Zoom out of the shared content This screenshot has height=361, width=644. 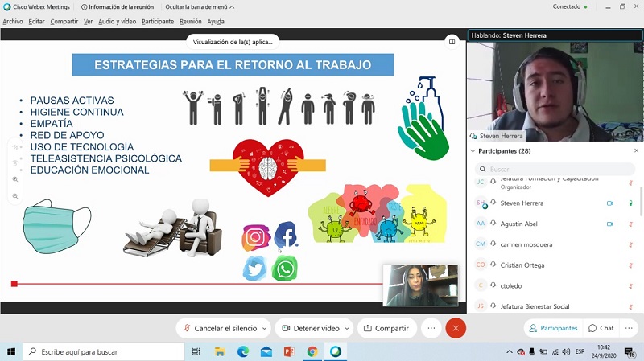(x=14, y=195)
